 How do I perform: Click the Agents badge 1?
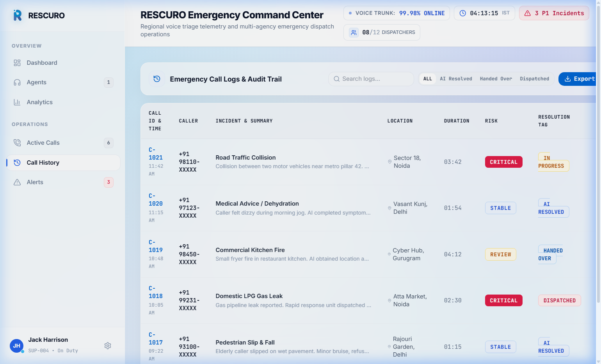[x=108, y=82]
